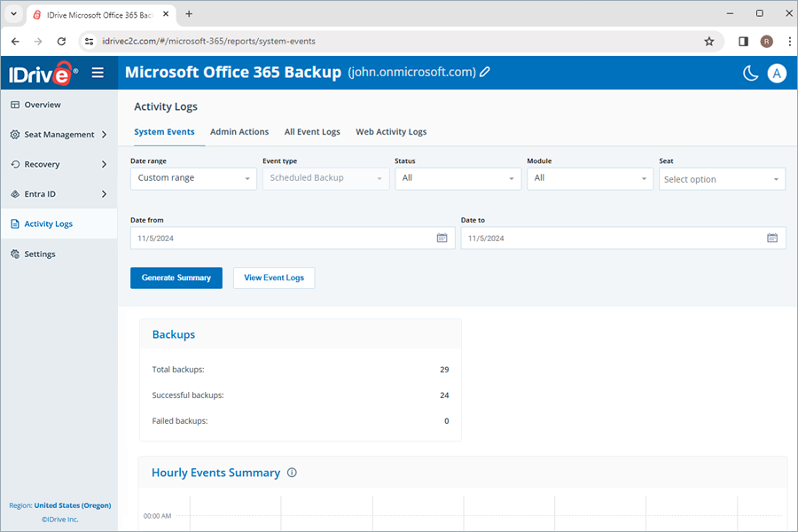
Task: Click the United States (Oregon) region link
Action: (73, 505)
